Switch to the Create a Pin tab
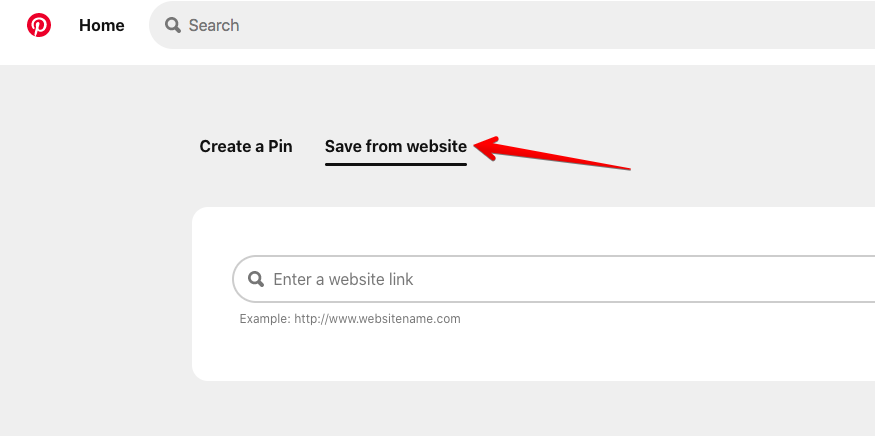Screen dimensions: 875x436 click(x=246, y=146)
